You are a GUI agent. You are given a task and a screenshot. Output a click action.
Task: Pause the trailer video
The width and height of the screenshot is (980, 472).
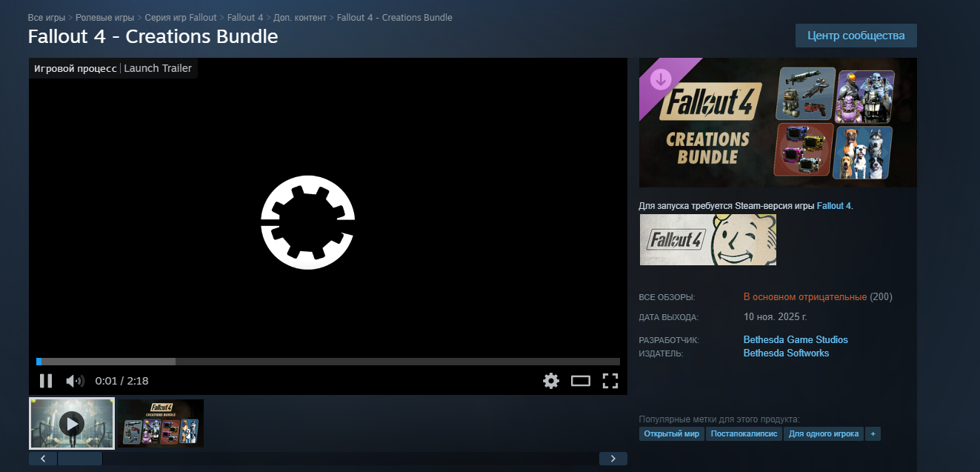(46, 381)
